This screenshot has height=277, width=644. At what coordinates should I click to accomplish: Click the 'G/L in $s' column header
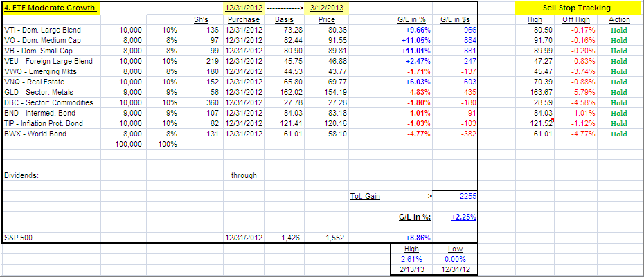(x=456, y=19)
